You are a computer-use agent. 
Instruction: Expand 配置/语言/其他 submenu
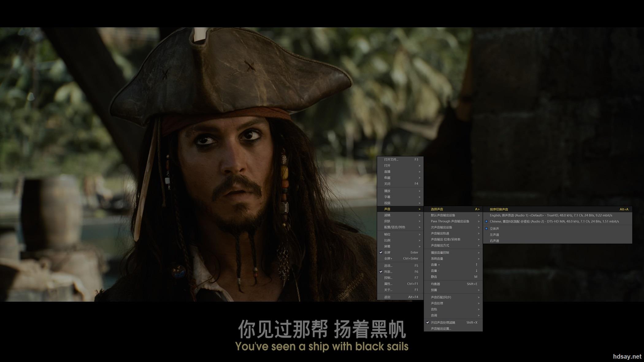[400, 227]
